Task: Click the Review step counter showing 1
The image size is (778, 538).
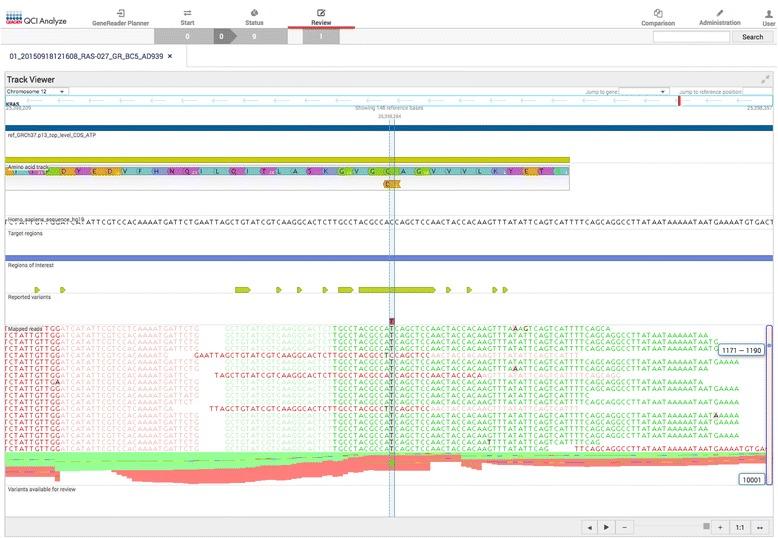Action: coord(321,36)
